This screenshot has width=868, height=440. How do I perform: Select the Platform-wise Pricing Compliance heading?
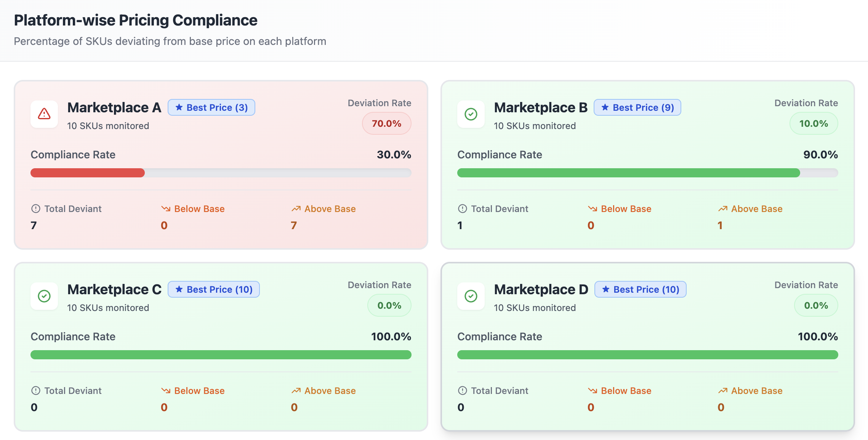136,20
